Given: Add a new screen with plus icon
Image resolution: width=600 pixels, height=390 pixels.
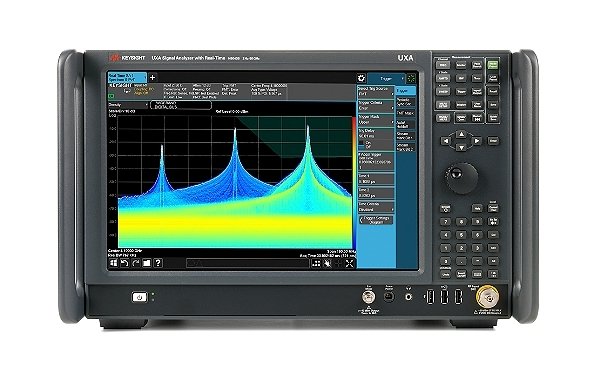Looking at the screenshot, I should [152, 77].
